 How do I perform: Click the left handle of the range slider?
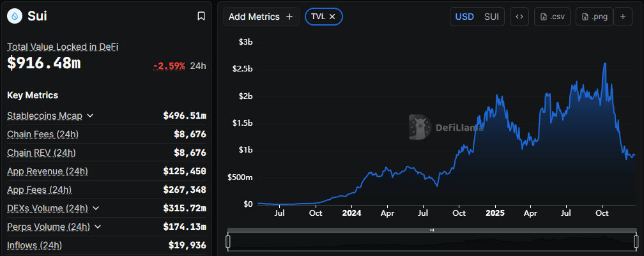(x=228, y=241)
